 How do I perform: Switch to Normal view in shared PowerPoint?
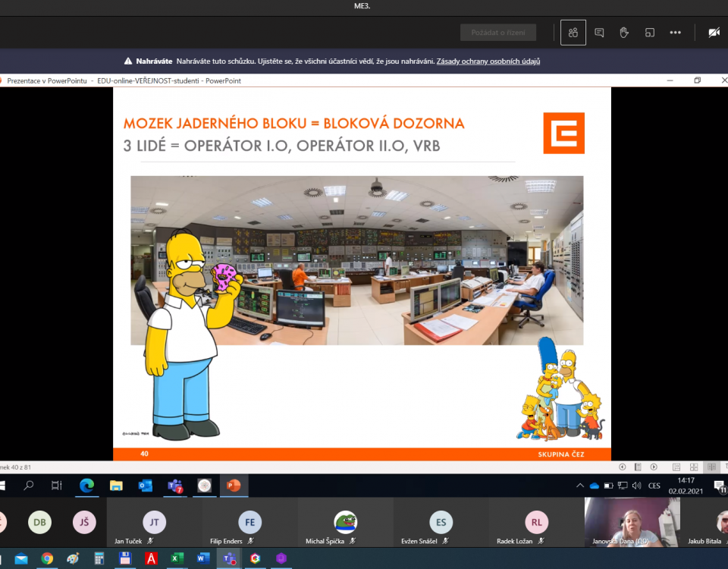pos(676,467)
